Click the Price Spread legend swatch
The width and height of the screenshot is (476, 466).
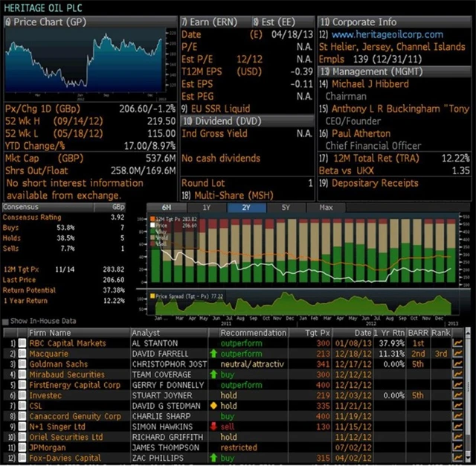154,296
